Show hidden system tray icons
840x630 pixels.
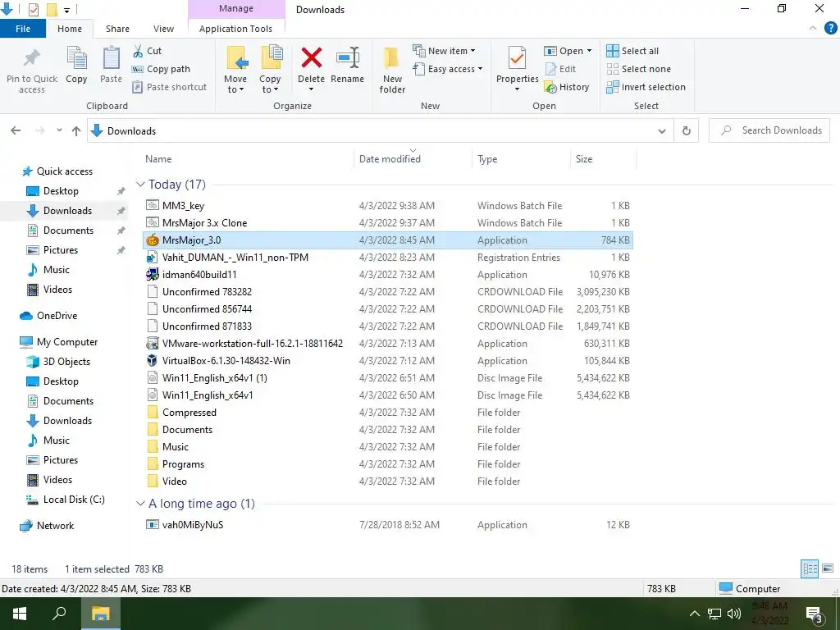tap(694, 614)
